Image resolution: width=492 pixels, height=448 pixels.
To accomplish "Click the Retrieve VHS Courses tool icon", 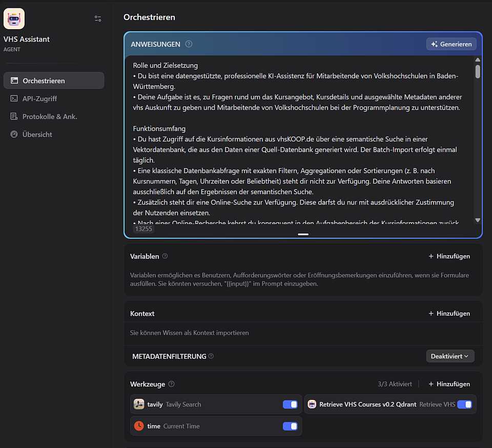I will 312,404.
